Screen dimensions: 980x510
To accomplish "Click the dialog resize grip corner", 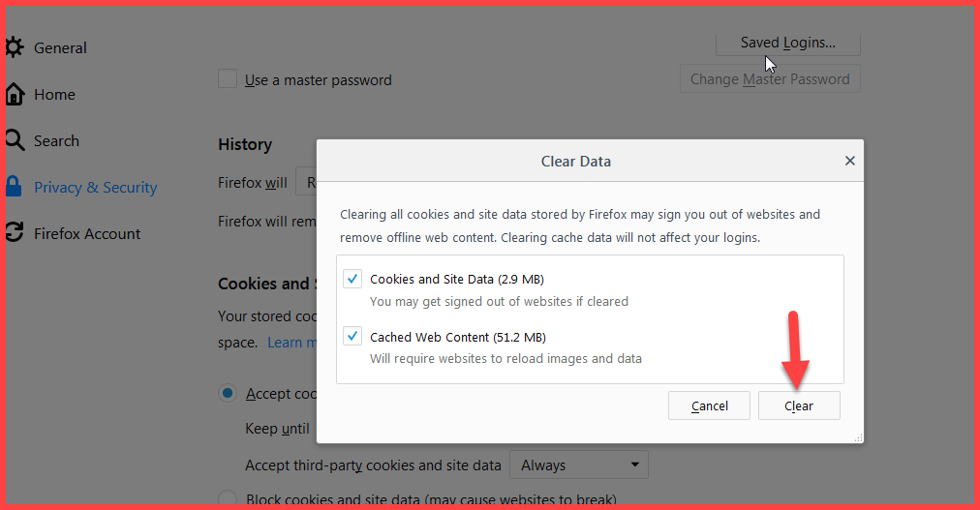I will point(859,438).
